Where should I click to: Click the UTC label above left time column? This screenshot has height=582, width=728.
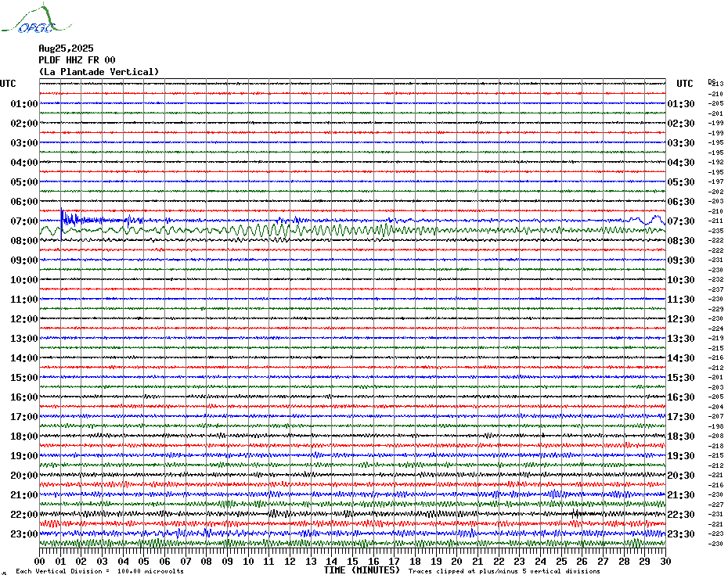click(x=8, y=84)
